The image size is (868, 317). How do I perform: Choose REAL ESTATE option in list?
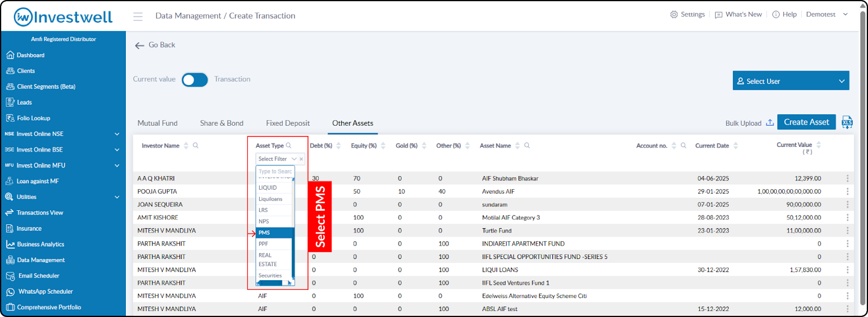274,260
